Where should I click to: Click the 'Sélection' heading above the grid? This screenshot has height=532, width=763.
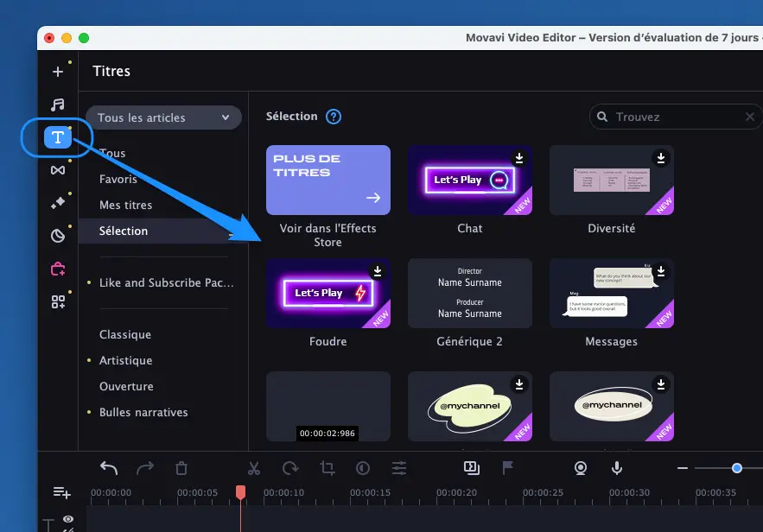coord(291,117)
